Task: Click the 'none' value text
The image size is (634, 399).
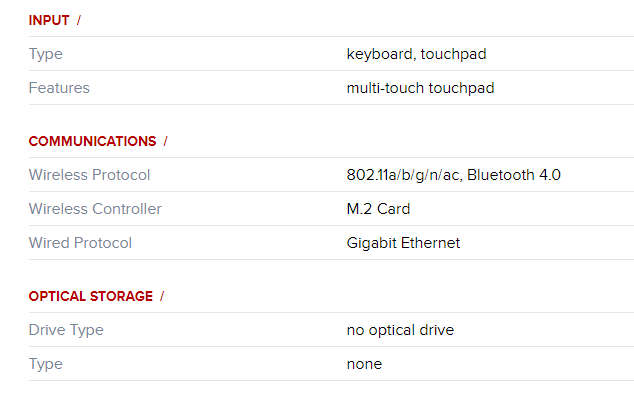Action: [364, 364]
